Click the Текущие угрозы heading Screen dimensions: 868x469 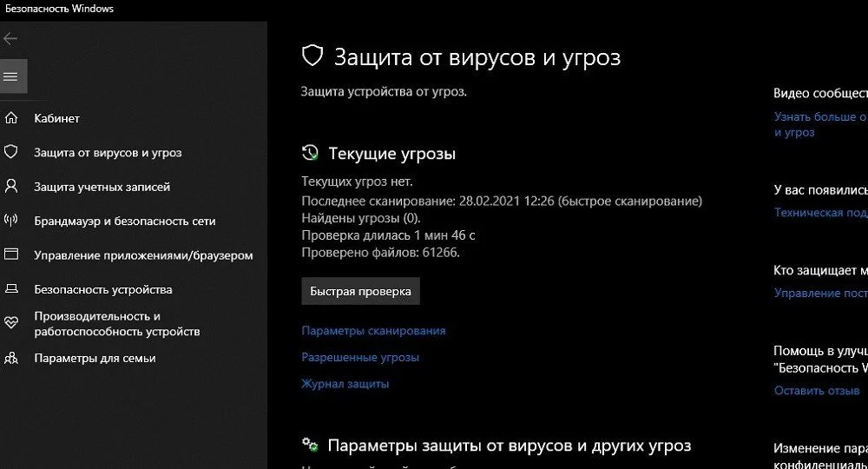[392, 154]
